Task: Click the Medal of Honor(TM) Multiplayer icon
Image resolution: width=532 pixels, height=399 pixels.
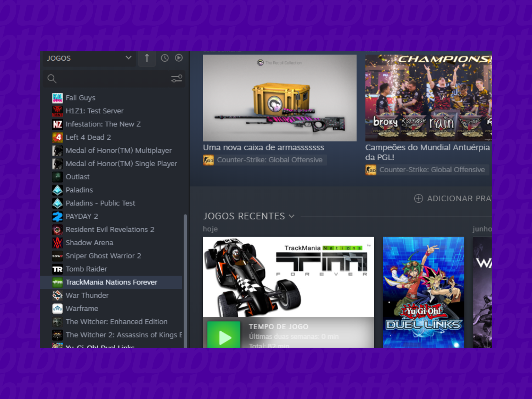Action: pyautogui.click(x=57, y=151)
